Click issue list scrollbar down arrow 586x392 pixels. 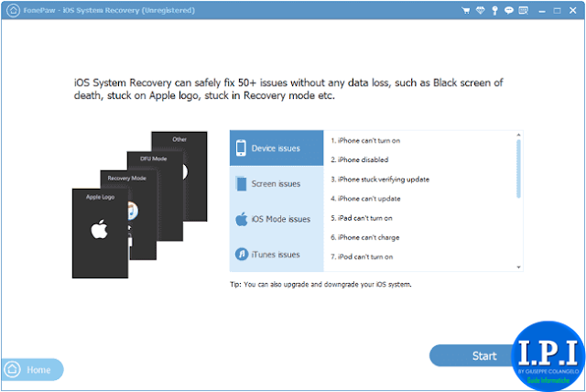pos(518,267)
